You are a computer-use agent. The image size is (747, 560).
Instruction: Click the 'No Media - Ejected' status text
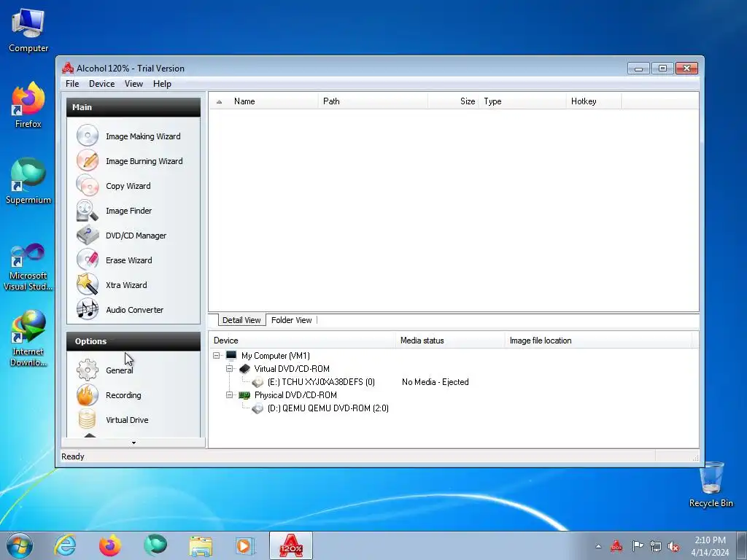(x=436, y=382)
